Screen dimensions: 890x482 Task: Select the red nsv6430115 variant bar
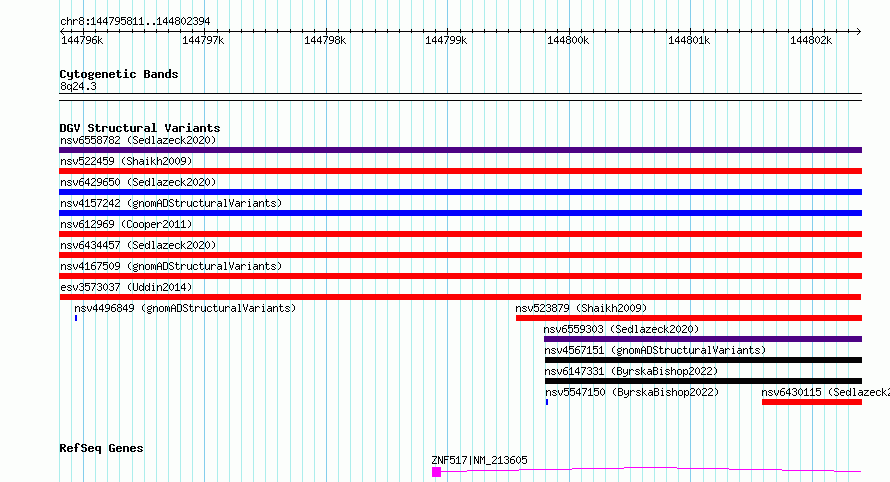coord(812,402)
